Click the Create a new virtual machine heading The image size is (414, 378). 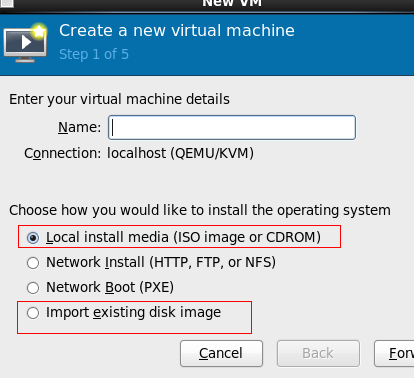point(177,31)
